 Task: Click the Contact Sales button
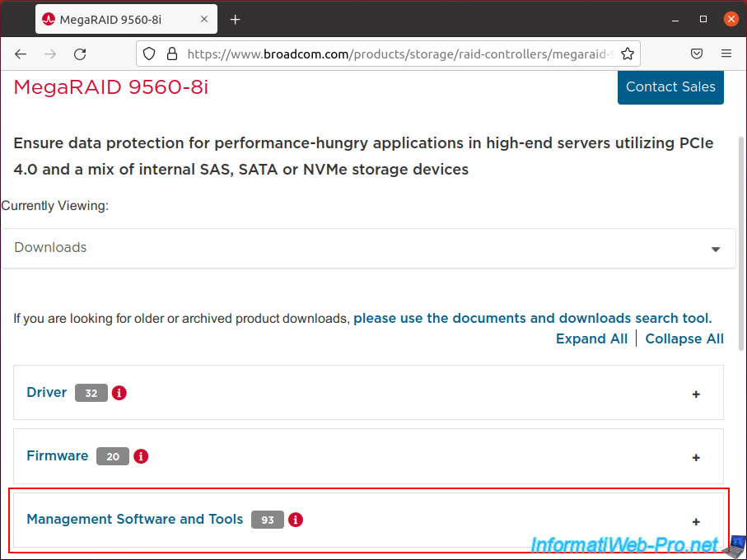pos(670,87)
